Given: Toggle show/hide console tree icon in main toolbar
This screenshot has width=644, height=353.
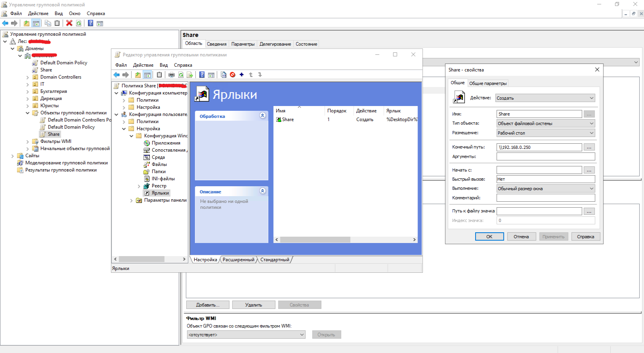Looking at the screenshot, I should click(x=36, y=23).
